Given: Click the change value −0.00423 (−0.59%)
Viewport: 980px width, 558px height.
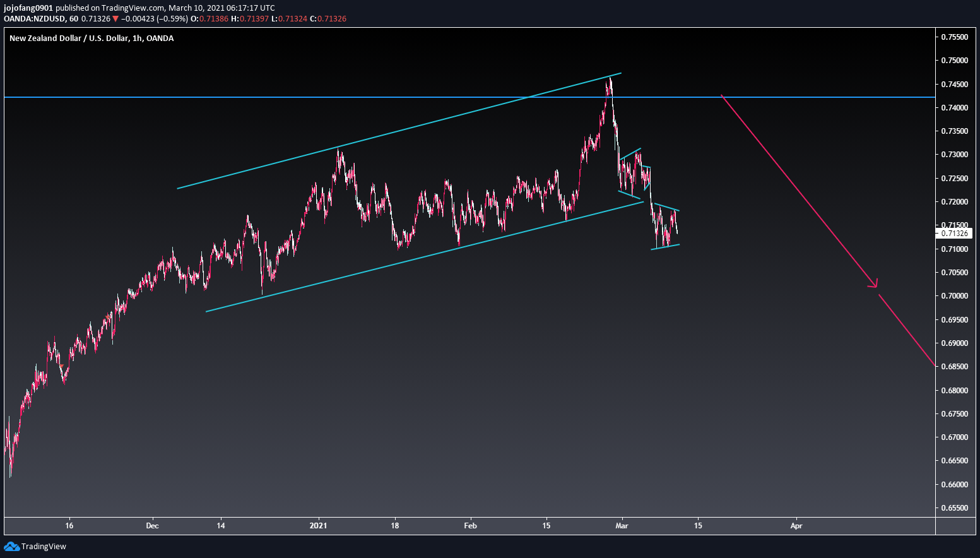Looking at the screenshot, I should pyautogui.click(x=155, y=19).
